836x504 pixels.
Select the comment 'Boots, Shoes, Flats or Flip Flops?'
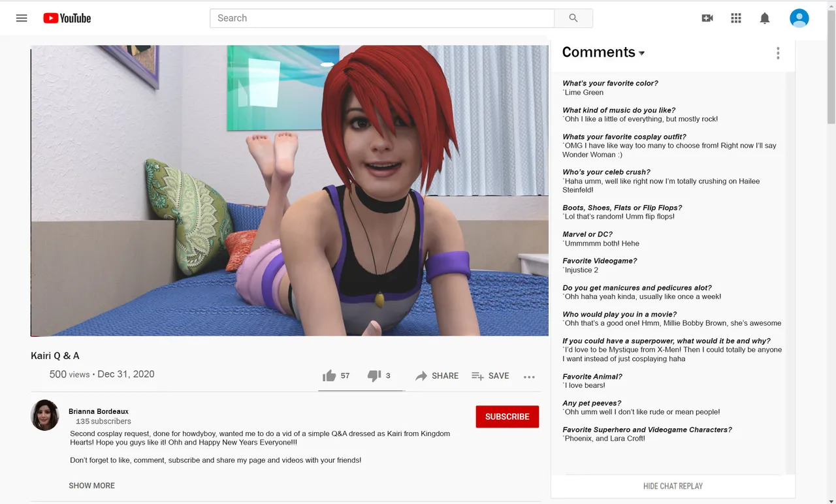click(622, 208)
